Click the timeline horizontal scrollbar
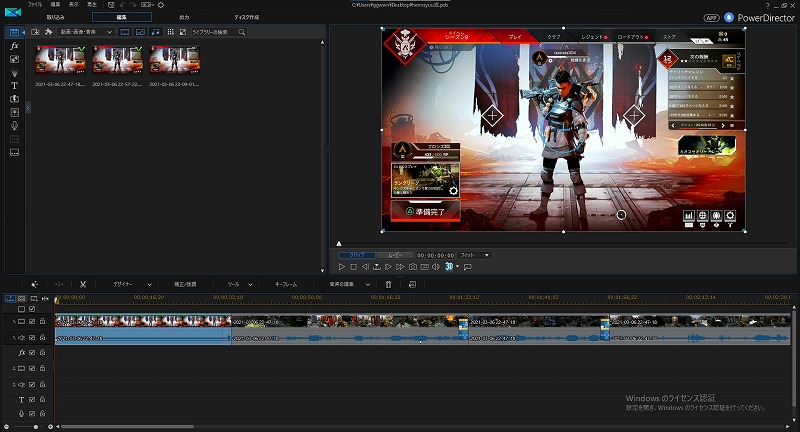Image resolution: width=800 pixels, height=432 pixels. coord(127,426)
